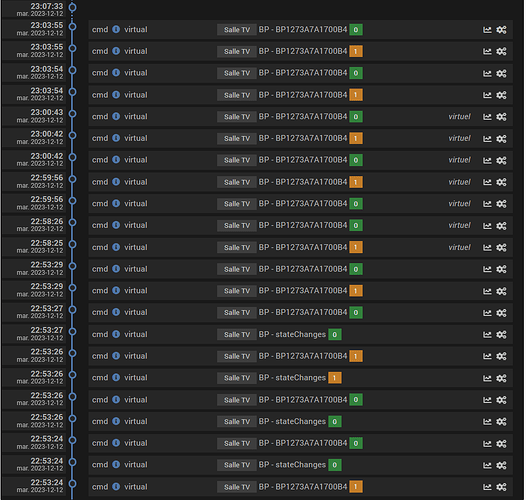Click timestamp 23:00:42 on value 1 row
Viewport: 526px width, 500px height.
pos(47,134)
